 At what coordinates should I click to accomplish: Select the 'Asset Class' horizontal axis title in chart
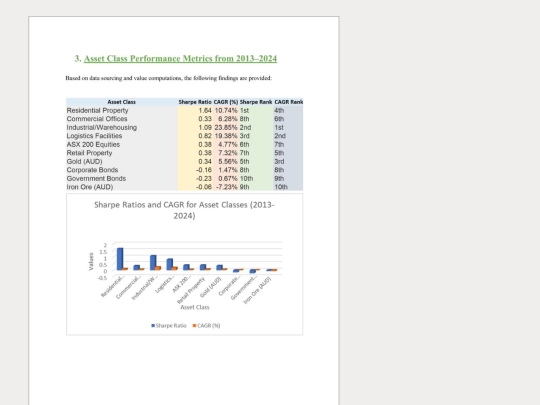point(195,307)
